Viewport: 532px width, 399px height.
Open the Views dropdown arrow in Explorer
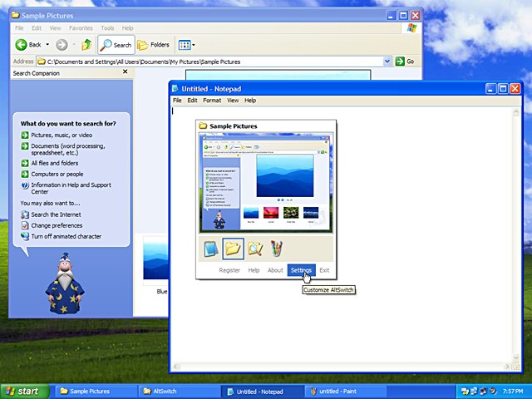pos(194,45)
